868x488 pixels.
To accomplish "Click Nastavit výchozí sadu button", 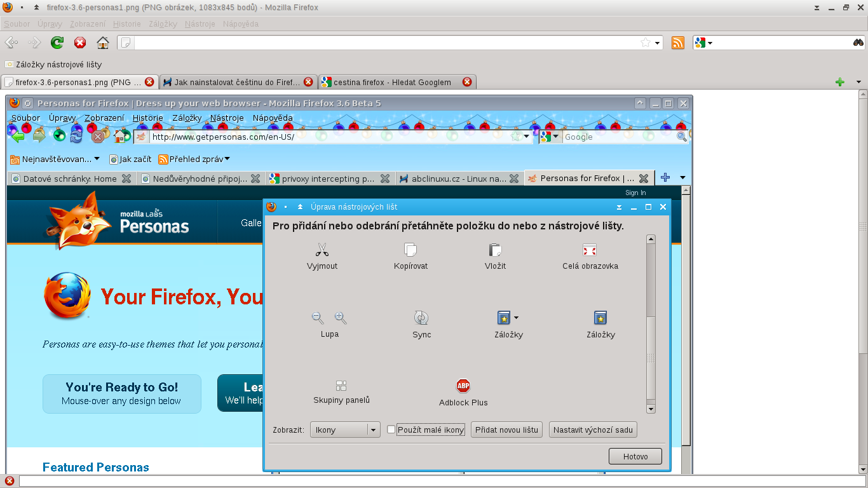I will [593, 430].
